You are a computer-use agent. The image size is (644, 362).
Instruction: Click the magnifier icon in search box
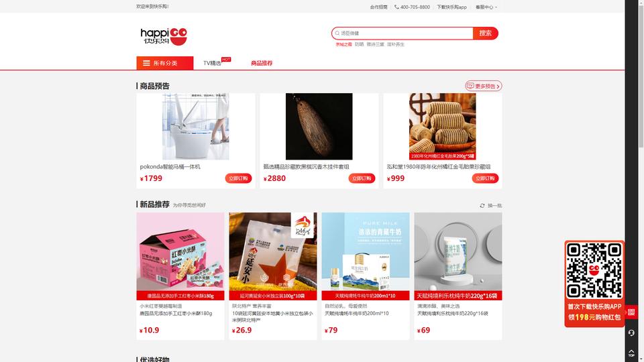pos(337,34)
